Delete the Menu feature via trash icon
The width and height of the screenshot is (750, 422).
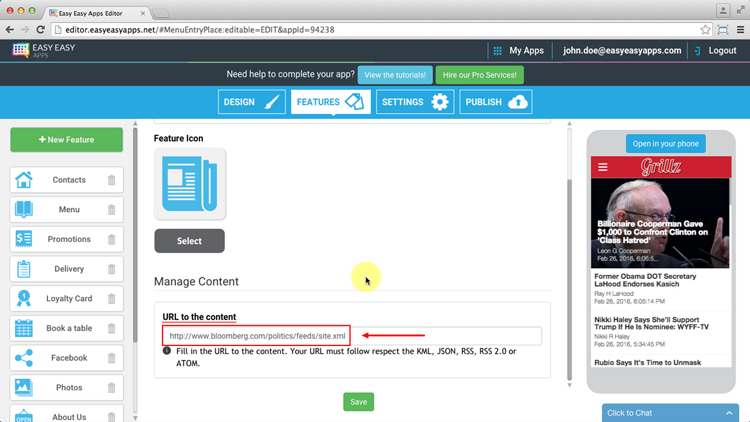point(111,210)
